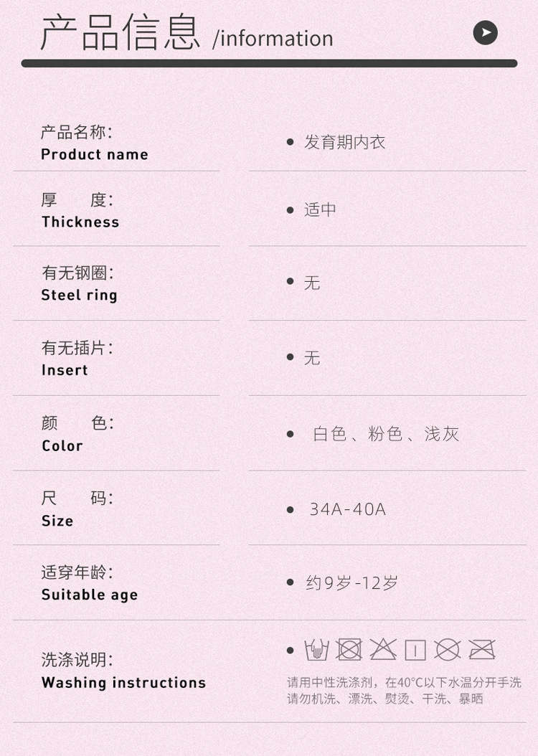
Task: Click the bullet before 发育期内衣
Action: point(291,142)
